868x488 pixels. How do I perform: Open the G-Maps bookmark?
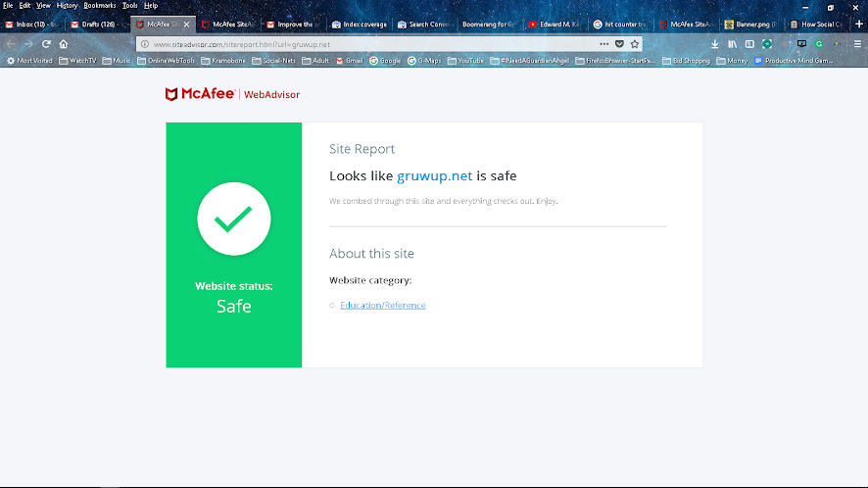[x=424, y=61]
